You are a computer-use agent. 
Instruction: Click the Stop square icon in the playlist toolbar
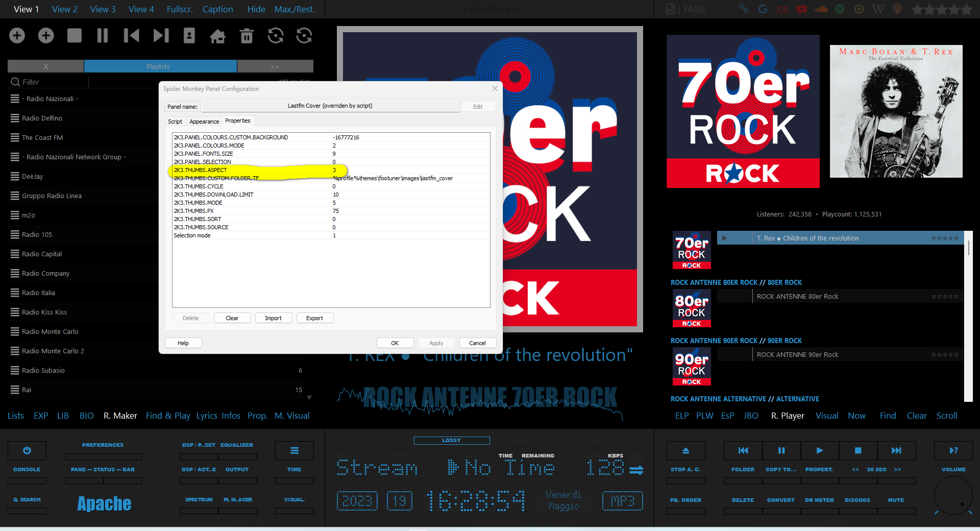click(75, 35)
